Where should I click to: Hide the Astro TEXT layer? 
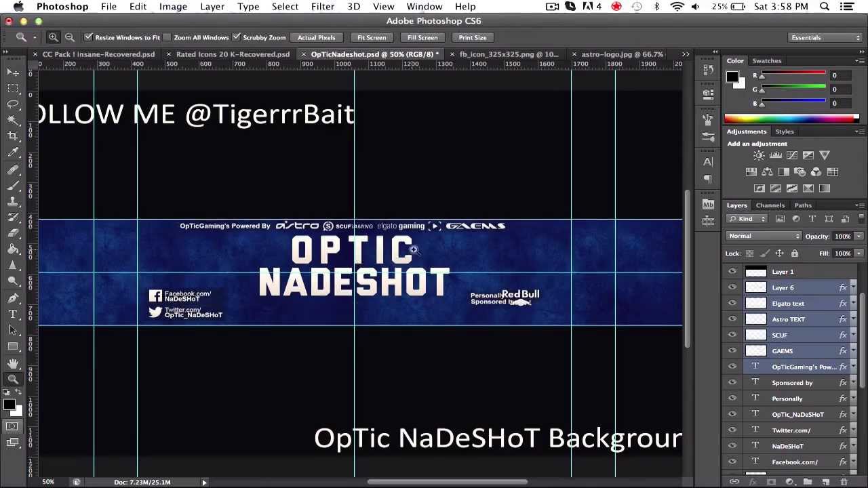coord(732,319)
